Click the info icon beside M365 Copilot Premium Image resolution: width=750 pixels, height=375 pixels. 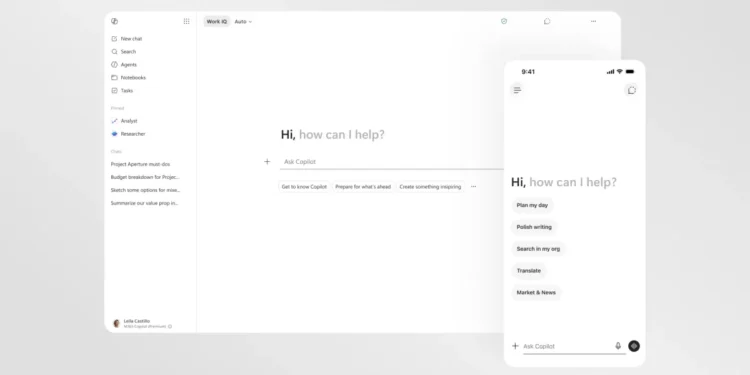[170, 326]
